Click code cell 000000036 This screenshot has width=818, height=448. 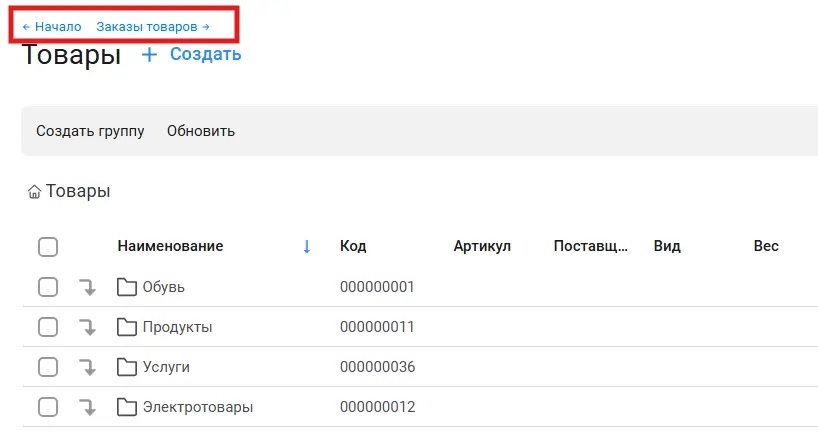(378, 367)
